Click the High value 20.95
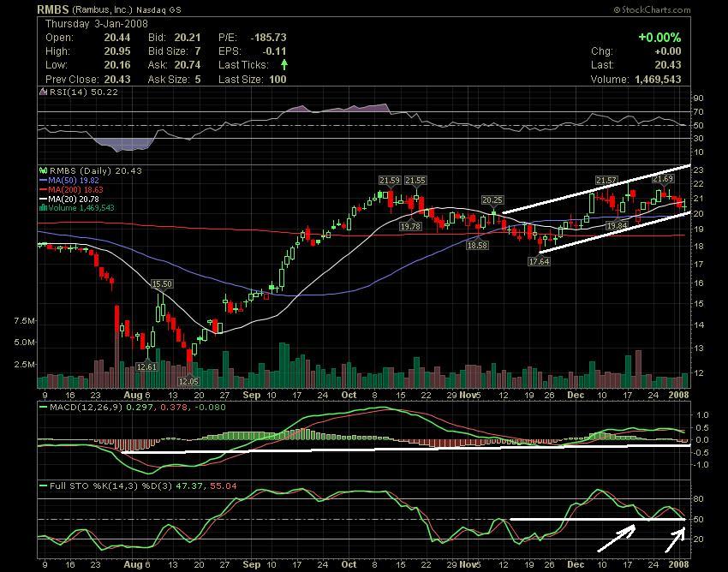 tap(117, 51)
